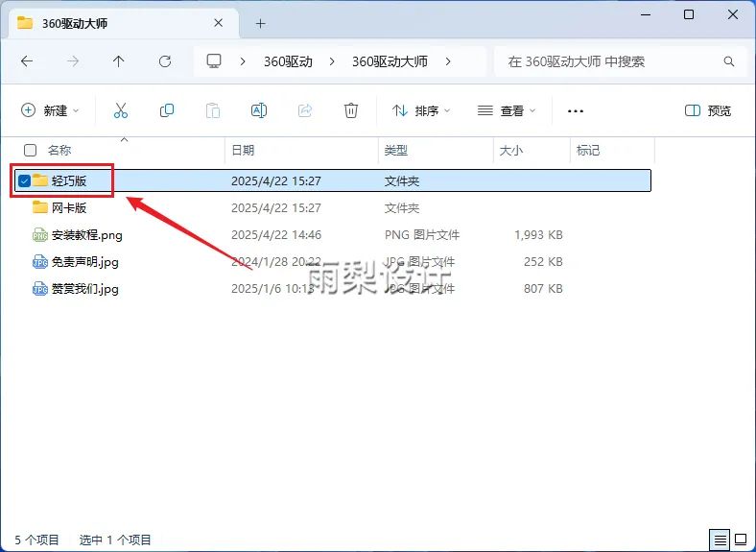
Task: Navigate up one folder level
Action: (119, 61)
